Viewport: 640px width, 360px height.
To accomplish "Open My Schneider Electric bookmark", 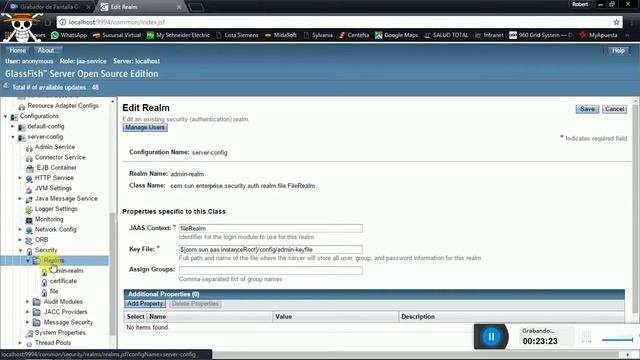I will click(x=178, y=36).
